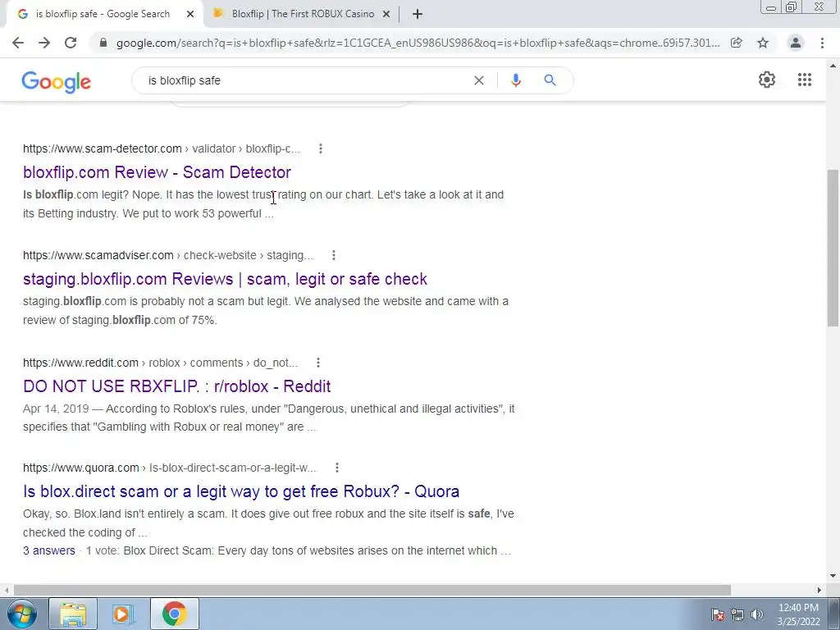Close the Bloxflip Casino tab
Viewport: 840px width, 630px height.
point(386,15)
